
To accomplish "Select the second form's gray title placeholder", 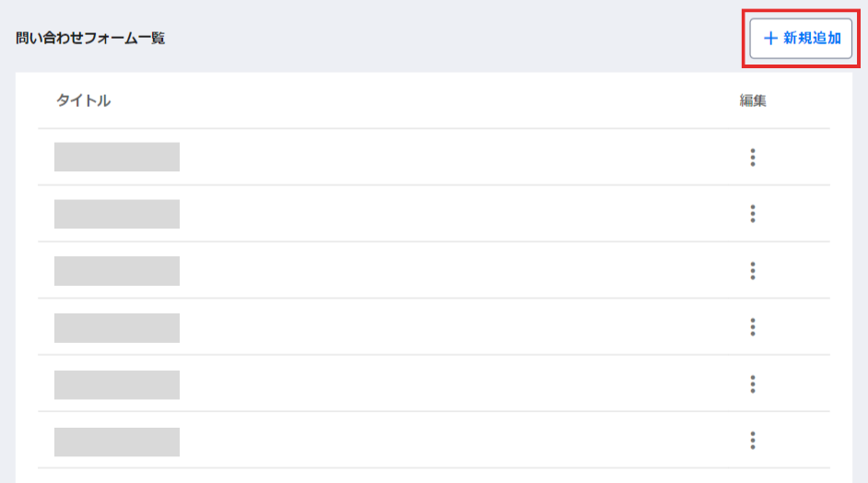I will [117, 214].
